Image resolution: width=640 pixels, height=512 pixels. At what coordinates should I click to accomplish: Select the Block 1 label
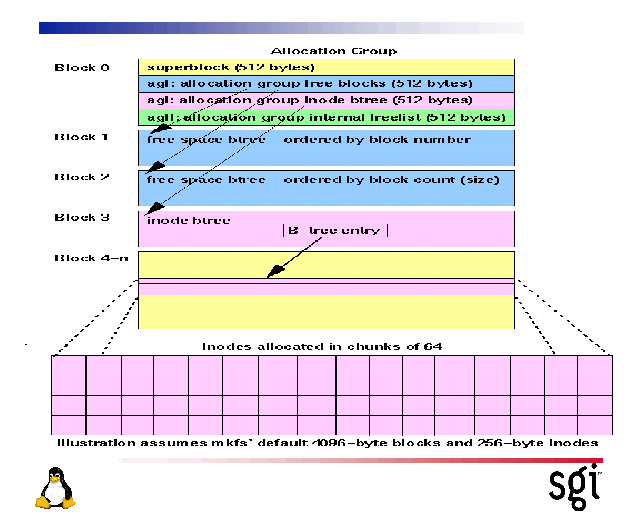tap(82, 137)
